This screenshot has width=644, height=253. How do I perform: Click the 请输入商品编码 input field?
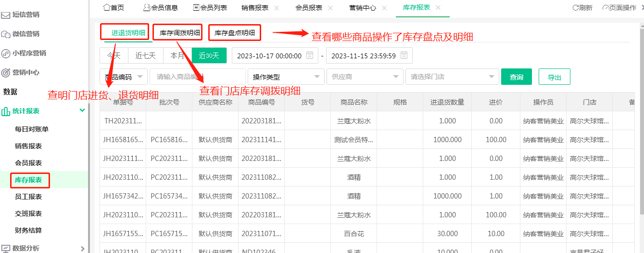[x=198, y=77]
